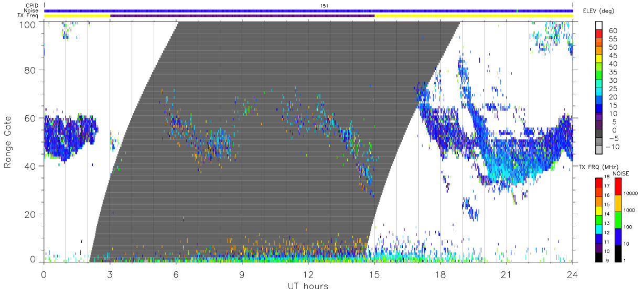Click the 80 tick on Range Gate axis
644x297 pixels.
tap(31, 70)
